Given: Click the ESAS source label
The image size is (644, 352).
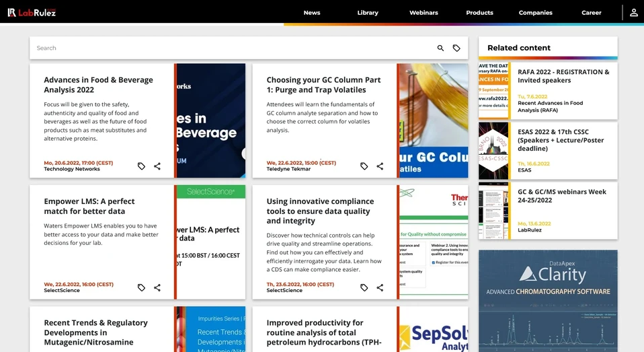Looking at the screenshot, I should (524, 170).
